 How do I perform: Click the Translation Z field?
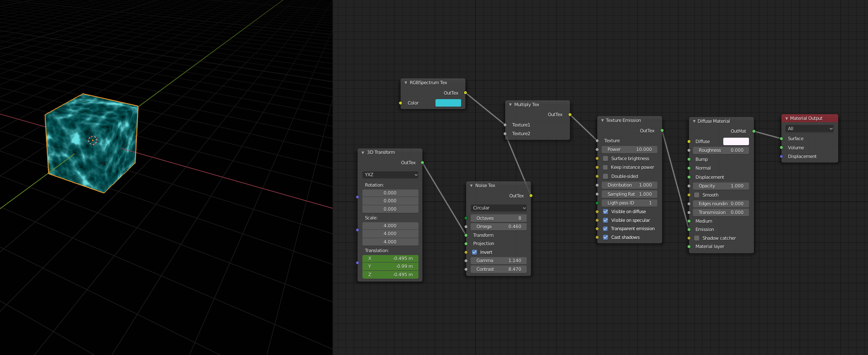coord(390,275)
